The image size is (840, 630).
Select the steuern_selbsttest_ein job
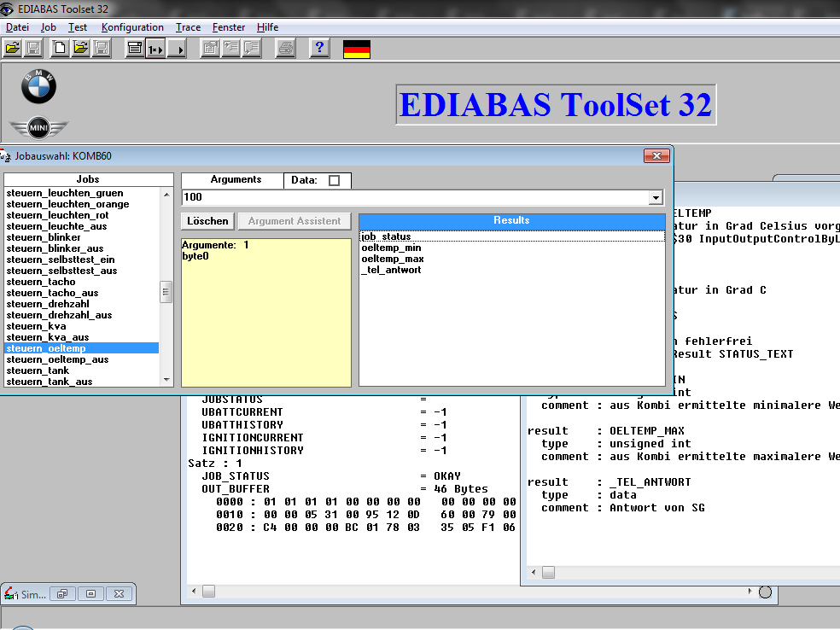(81, 260)
